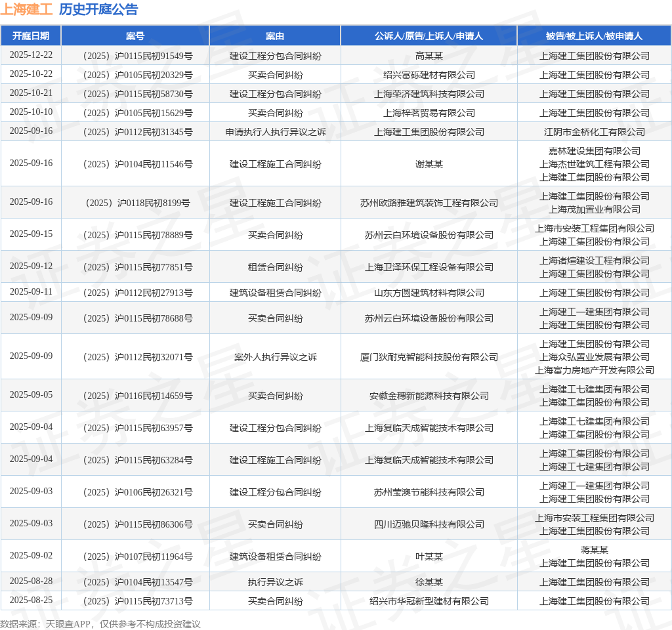The height and width of the screenshot is (630, 672).
Task: Click plaintiff 上海梓茗贸易有限公司
Action: 429,113
